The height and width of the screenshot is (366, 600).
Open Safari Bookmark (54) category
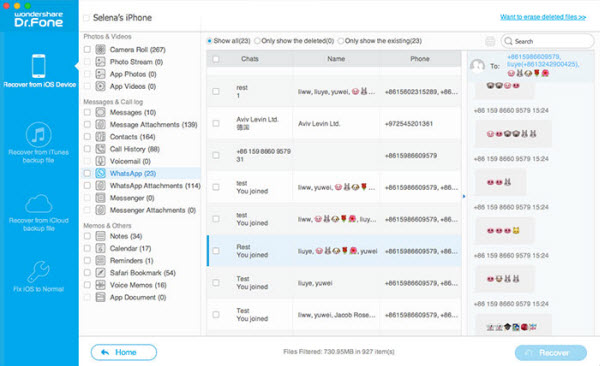click(142, 273)
